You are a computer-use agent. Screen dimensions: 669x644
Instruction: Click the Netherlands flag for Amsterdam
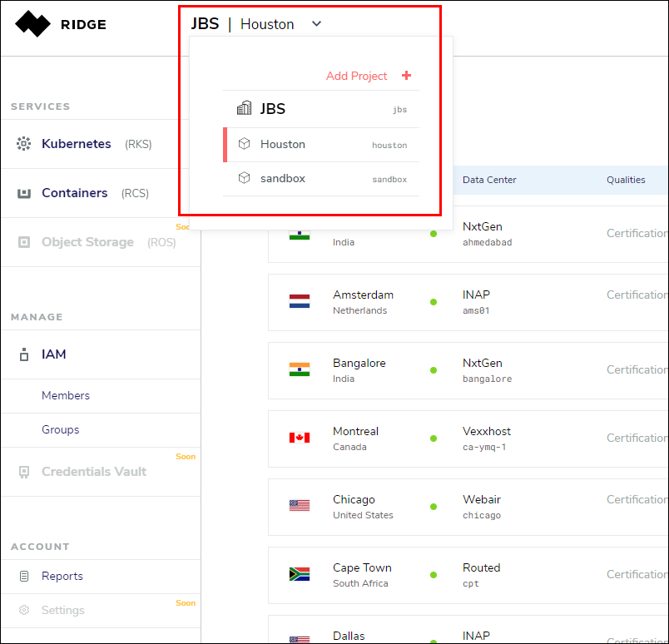(300, 301)
